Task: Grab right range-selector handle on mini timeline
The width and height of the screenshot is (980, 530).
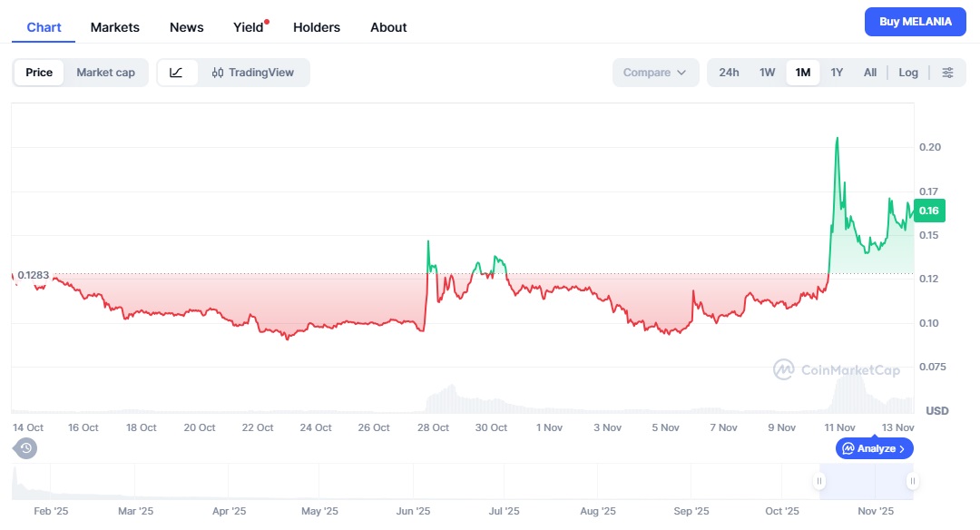Action: tap(913, 481)
